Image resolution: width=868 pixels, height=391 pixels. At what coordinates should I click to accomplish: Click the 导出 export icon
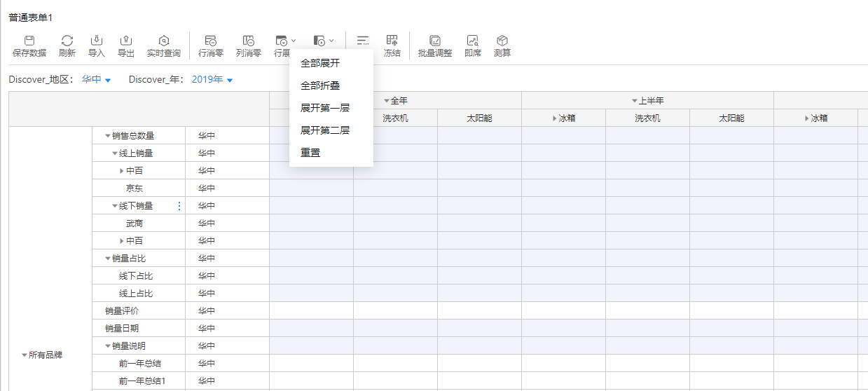click(x=126, y=41)
